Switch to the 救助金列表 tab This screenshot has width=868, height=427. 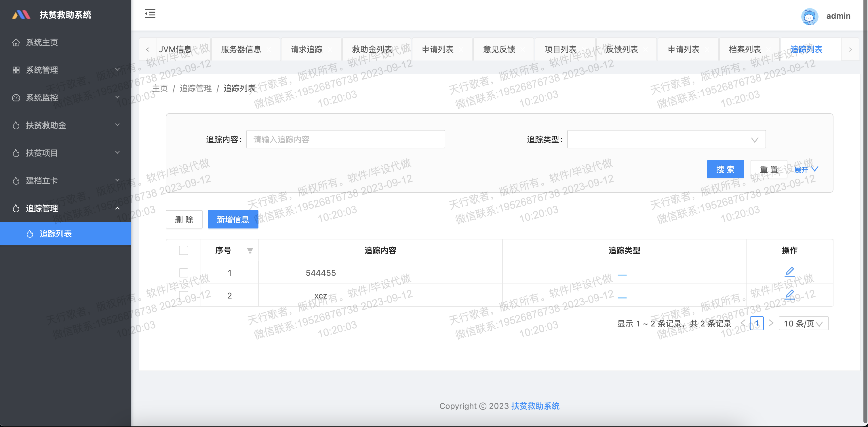point(372,50)
